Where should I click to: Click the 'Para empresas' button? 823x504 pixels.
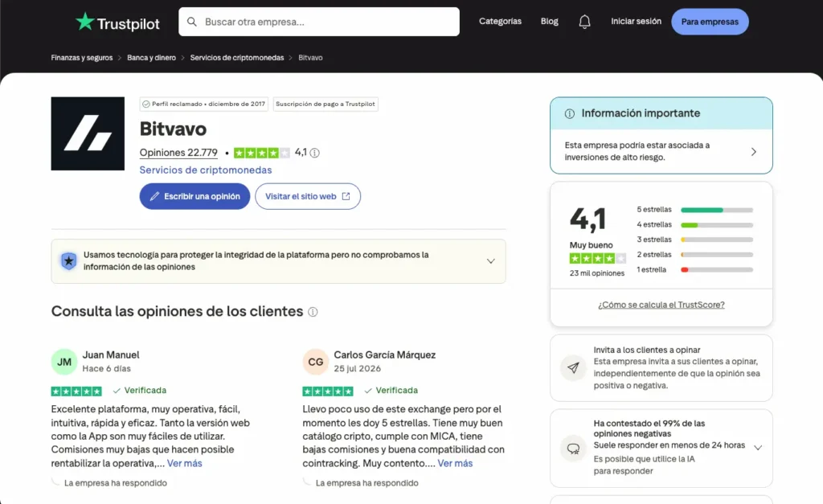(x=710, y=22)
